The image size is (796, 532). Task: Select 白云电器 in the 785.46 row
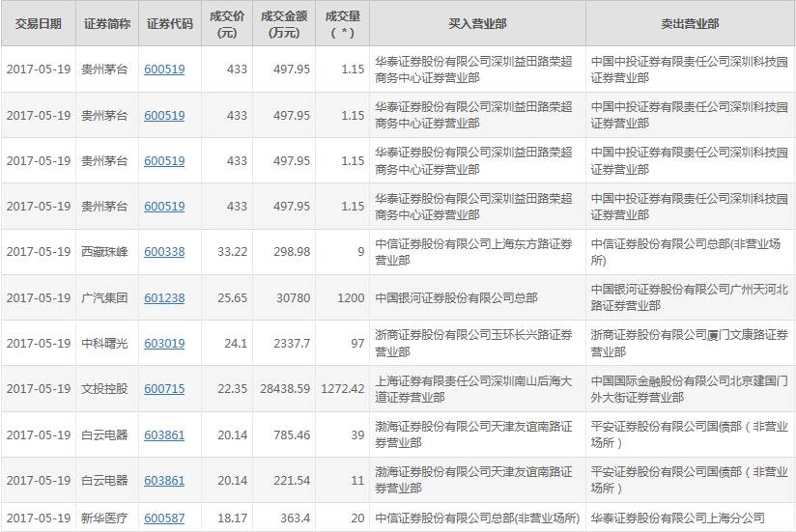click(x=104, y=435)
